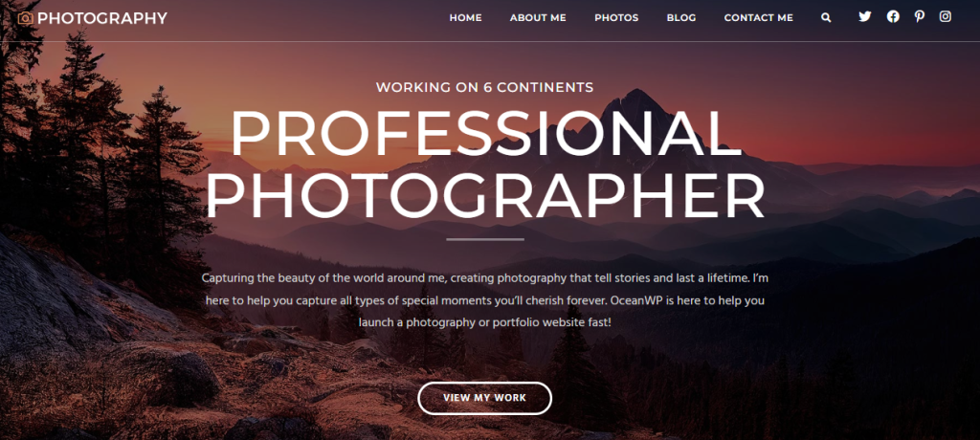Go to the Home menu item
Viewport: 980px width, 440px height.
click(x=466, y=18)
